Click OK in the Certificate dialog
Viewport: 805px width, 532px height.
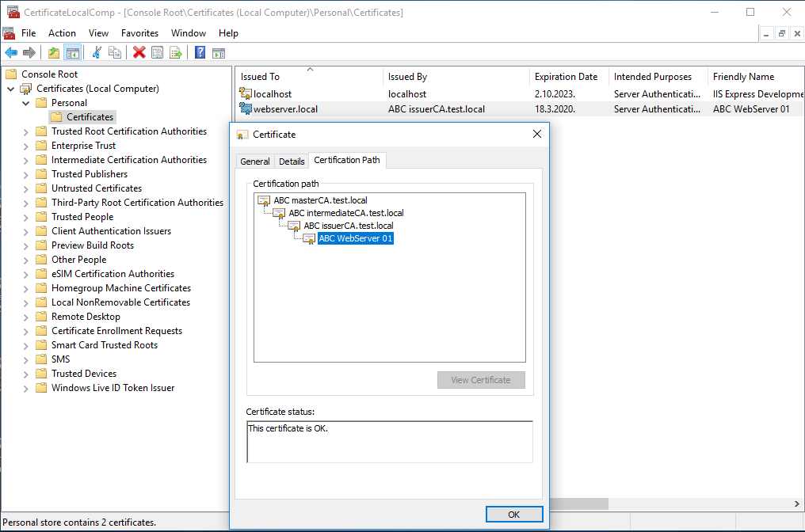click(514, 514)
